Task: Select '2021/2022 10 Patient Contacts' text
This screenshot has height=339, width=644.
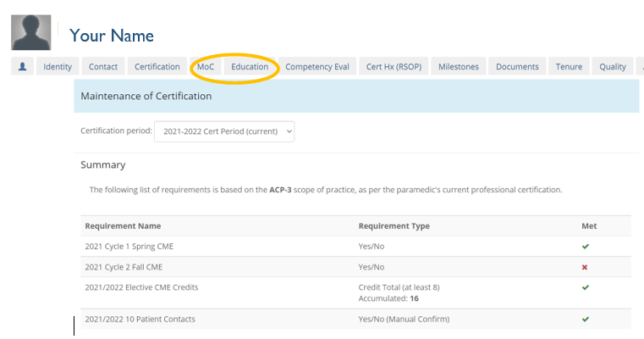Action: (140, 320)
